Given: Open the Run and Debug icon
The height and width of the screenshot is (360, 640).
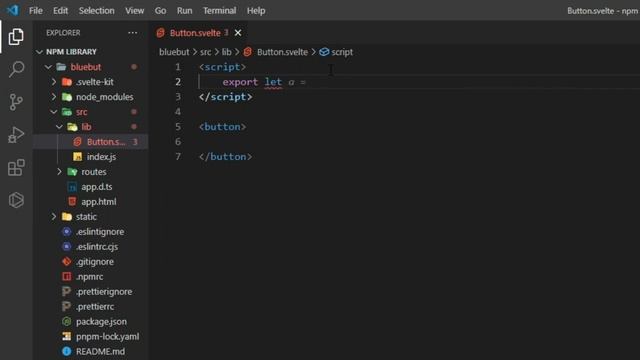Looking at the screenshot, I should click(x=16, y=135).
